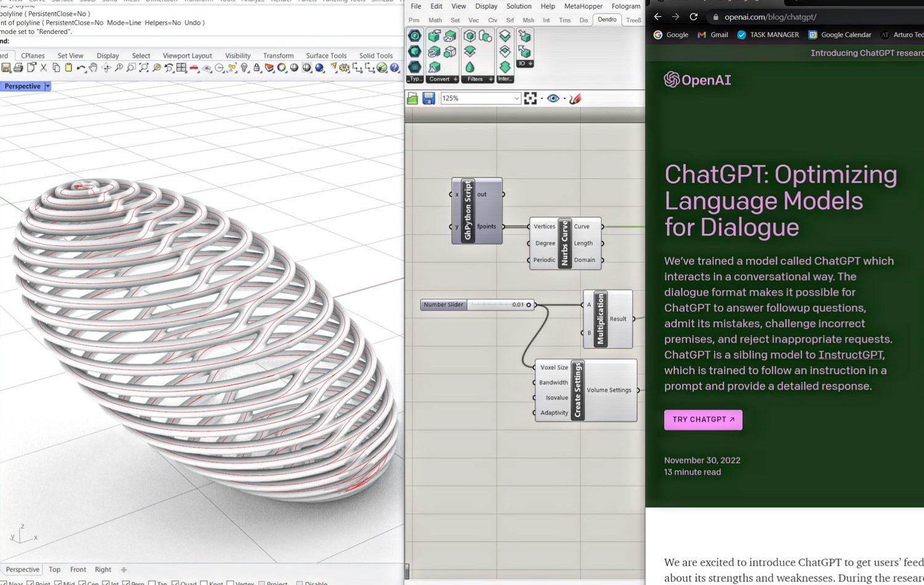Open Rhino Options gear icon
Viewport: 924px width, 585px height.
pos(344,68)
